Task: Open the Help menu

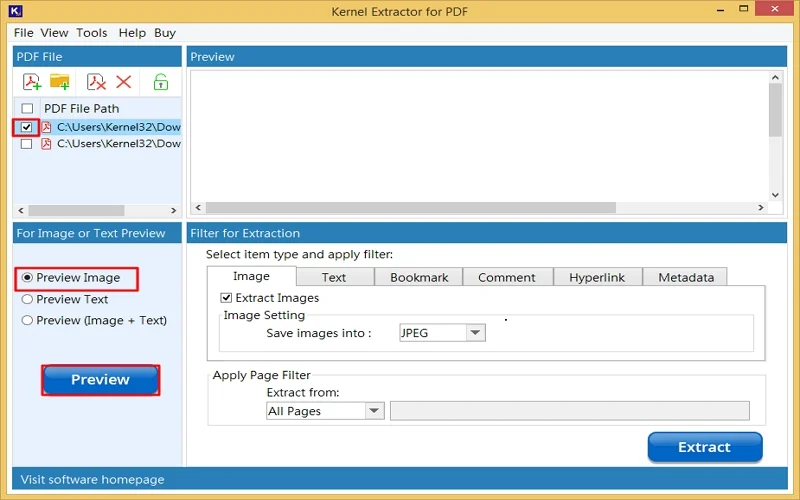Action: (x=132, y=33)
